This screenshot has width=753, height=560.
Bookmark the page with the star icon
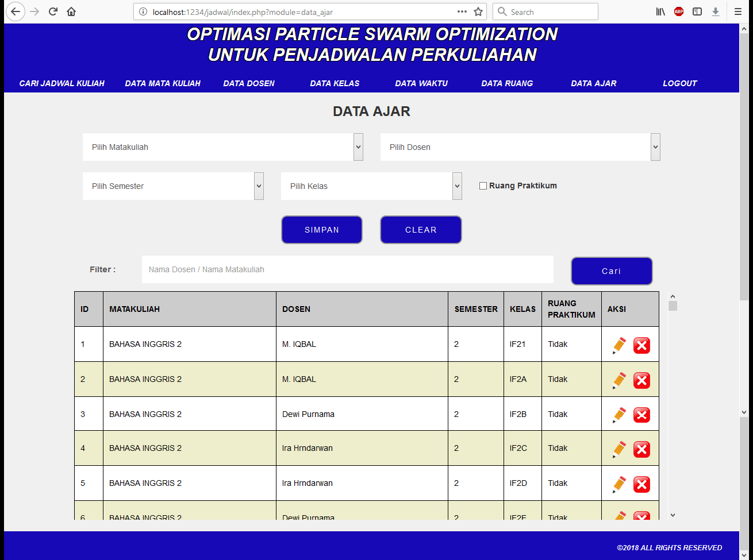point(478,11)
